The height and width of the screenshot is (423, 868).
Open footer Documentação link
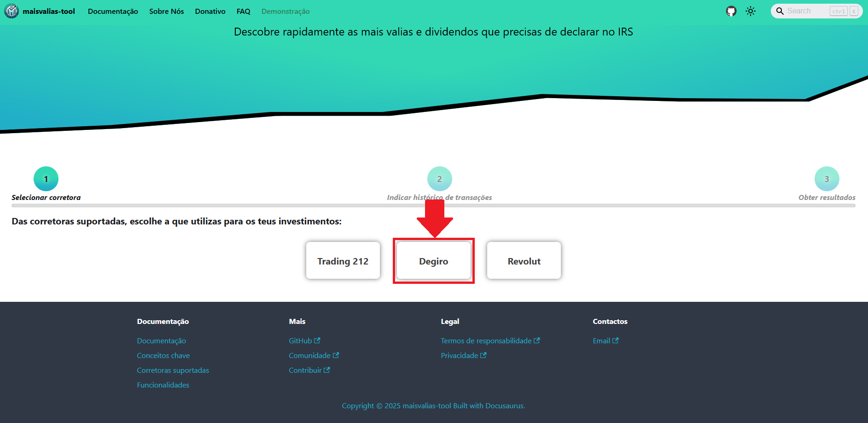click(x=161, y=341)
